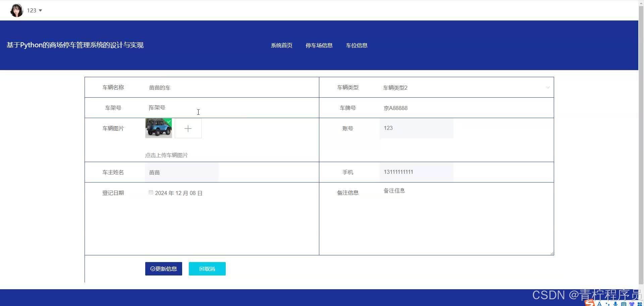This screenshot has height=306, width=644.
Task: Click the keyboard icon in IME toolbar
Action: tap(624, 304)
